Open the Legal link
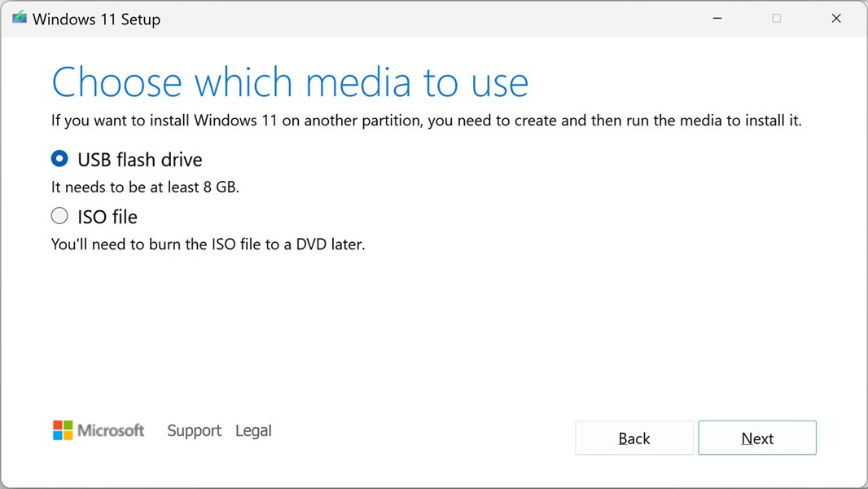Screen dimensions: 868x489 pyautogui.click(x=253, y=430)
